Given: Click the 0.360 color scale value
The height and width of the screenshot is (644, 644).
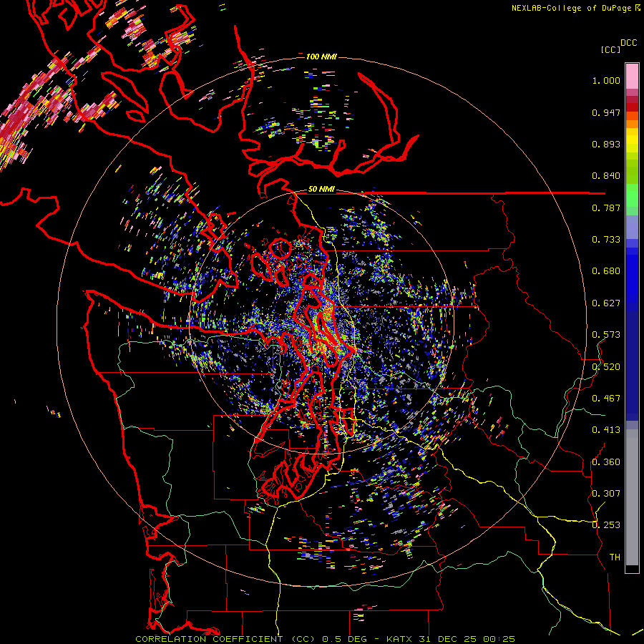Looking at the screenshot, I should [606, 462].
